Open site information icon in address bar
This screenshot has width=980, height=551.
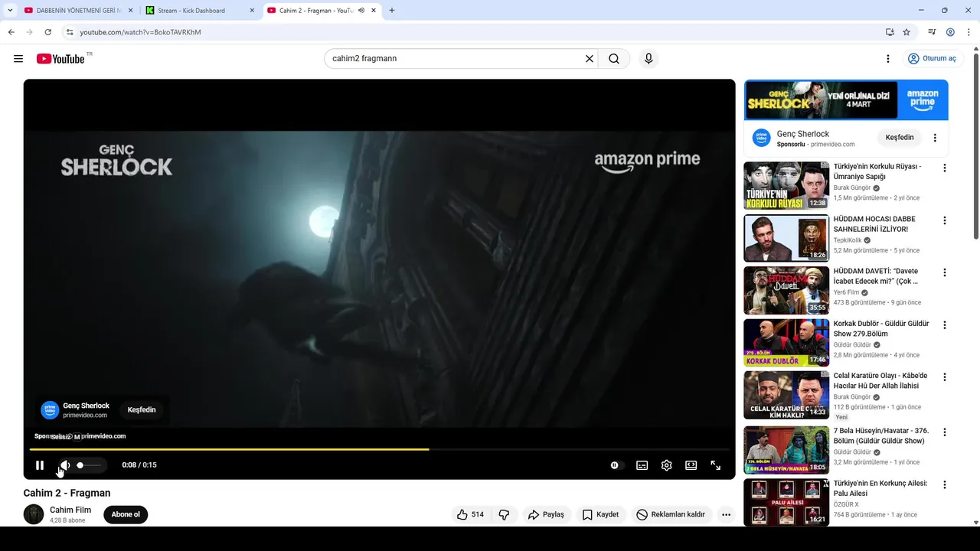(x=70, y=32)
